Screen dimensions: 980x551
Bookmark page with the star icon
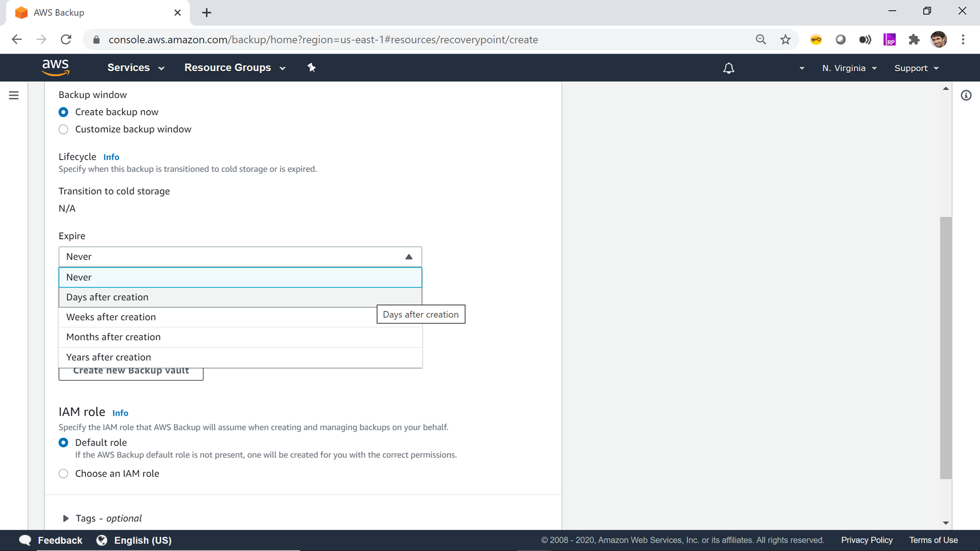(785, 40)
